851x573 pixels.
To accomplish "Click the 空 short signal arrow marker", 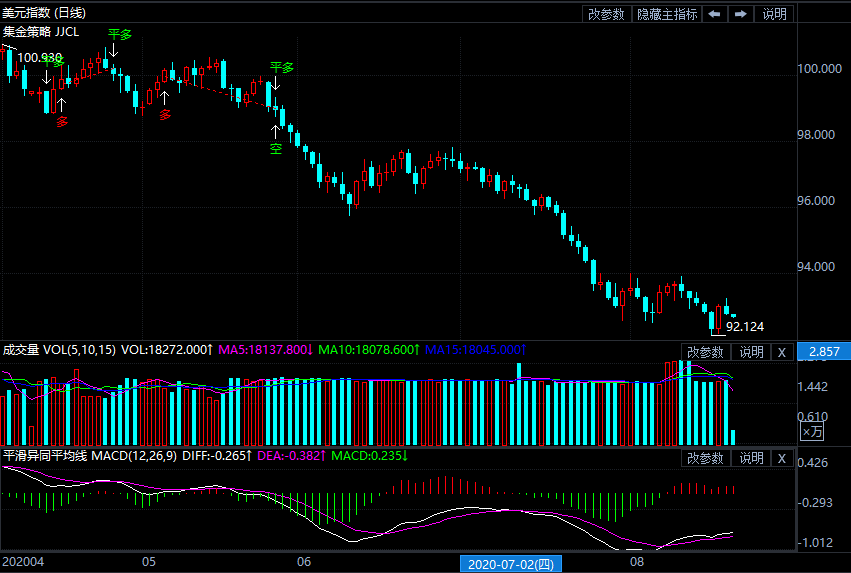I will (275, 148).
